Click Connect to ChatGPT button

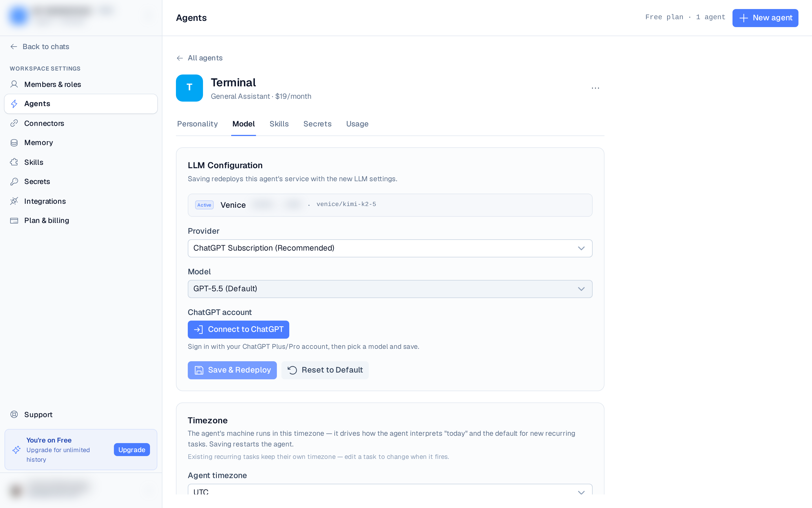point(238,330)
